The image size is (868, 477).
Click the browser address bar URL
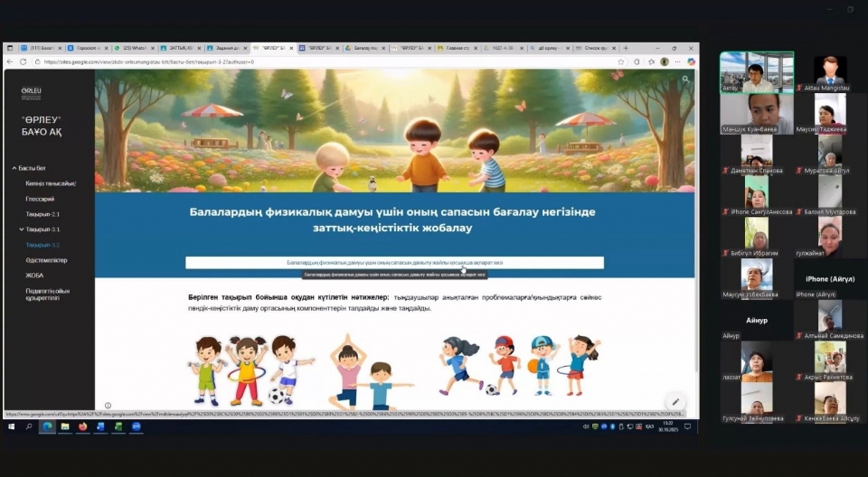pyautogui.click(x=271, y=61)
